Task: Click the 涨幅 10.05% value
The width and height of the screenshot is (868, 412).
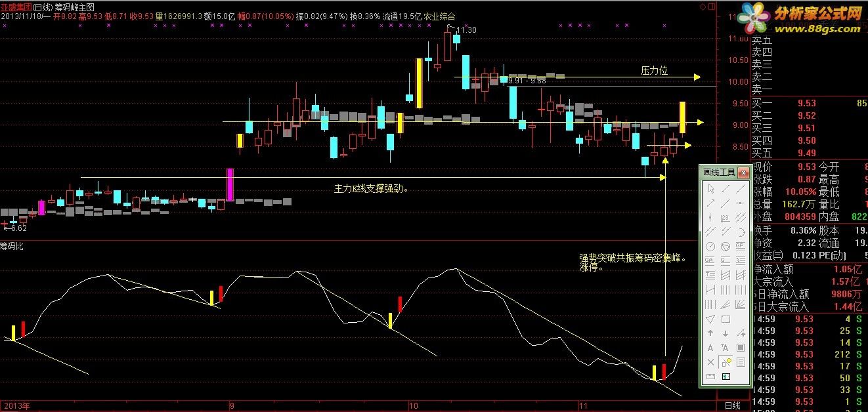Action: [800, 192]
